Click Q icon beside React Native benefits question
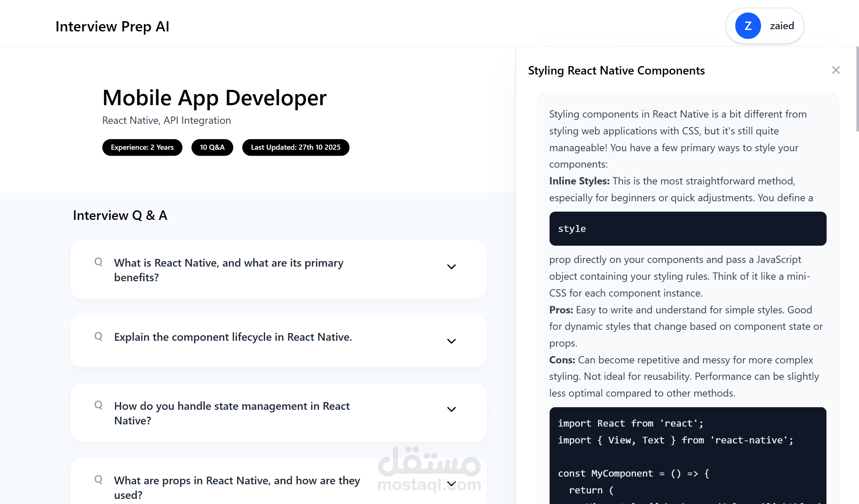The height and width of the screenshot is (504, 859). pos(98,262)
